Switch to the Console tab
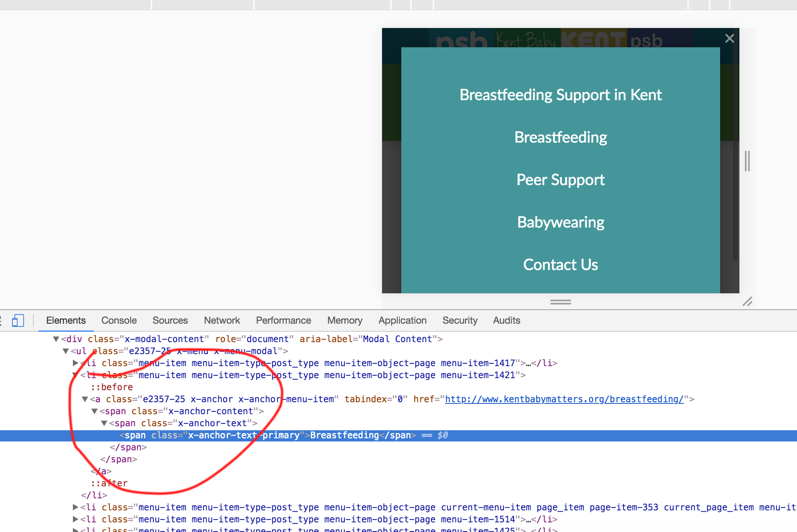The height and width of the screenshot is (532, 797). tap(119, 320)
